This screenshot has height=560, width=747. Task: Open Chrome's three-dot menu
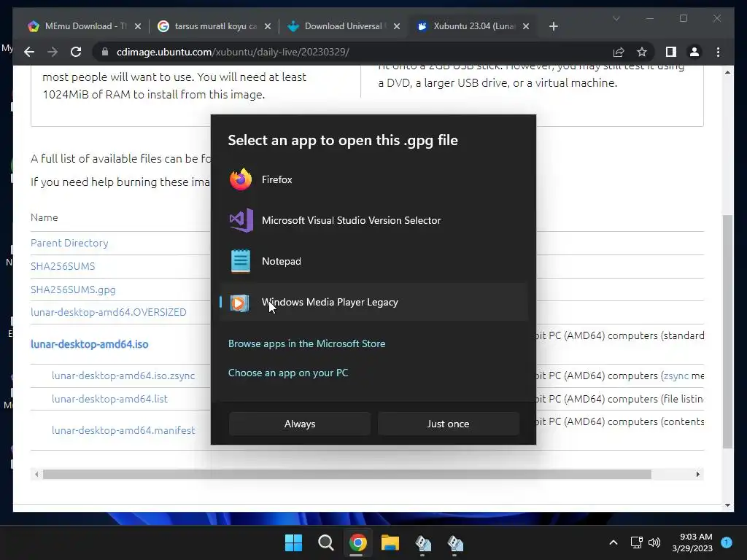718,52
